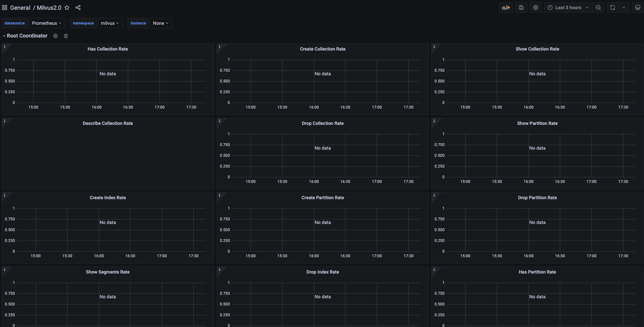Open Drop Index Rate panel title

click(323, 272)
